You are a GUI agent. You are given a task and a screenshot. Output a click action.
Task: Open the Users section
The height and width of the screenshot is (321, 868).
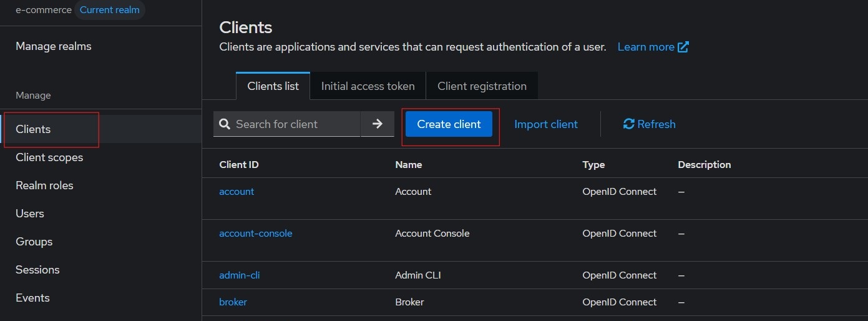(x=30, y=214)
